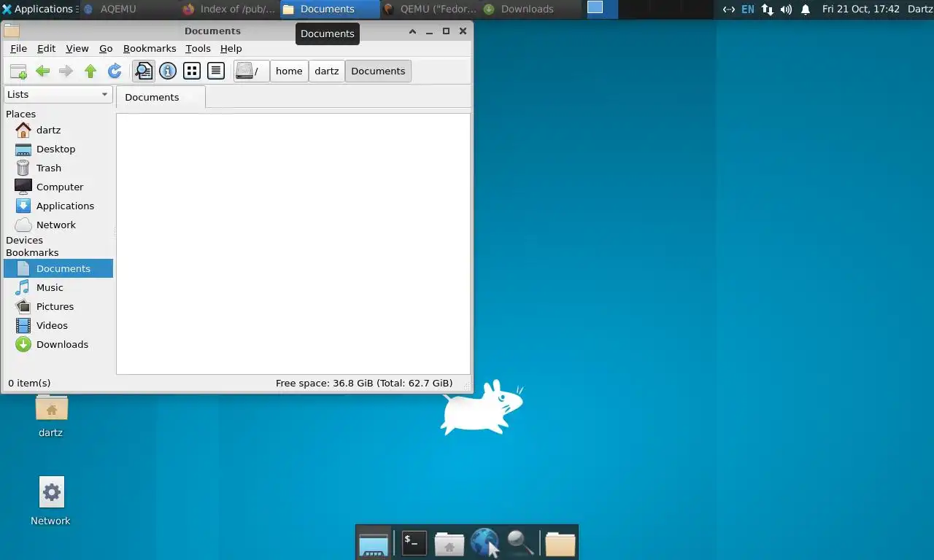This screenshot has width=934, height=560.
Task: Open home folder file manager in dock
Action: (x=449, y=543)
